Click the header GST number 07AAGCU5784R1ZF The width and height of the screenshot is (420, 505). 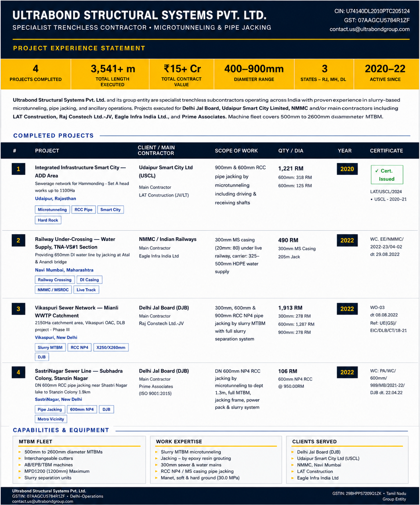(x=377, y=20)
